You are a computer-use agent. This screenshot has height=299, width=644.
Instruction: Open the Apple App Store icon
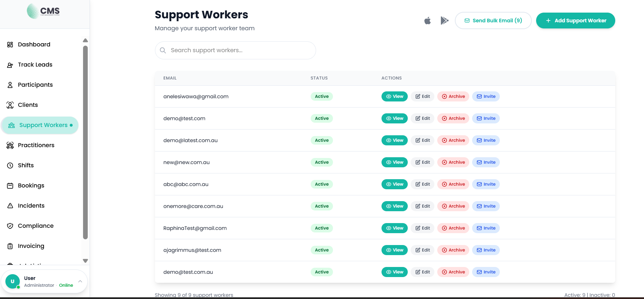point(428,21)
